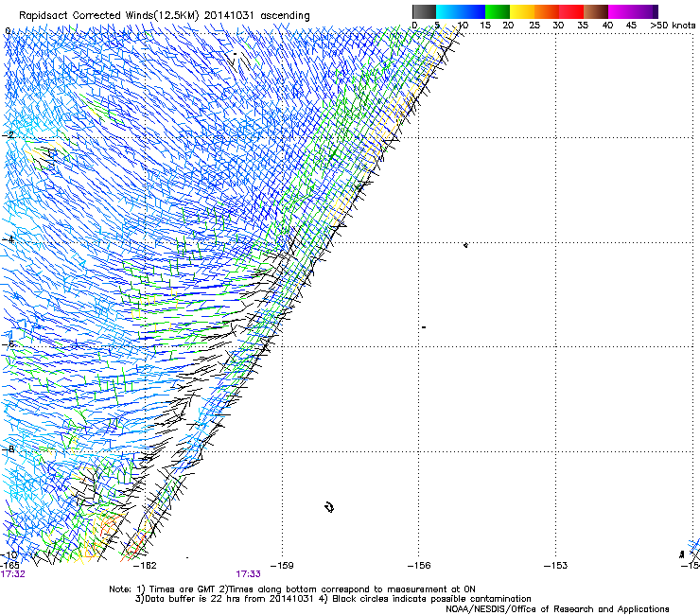Click the gray 0-5 knots color swatch
Viewport: 700px width, 615px height.
[424, 11]
